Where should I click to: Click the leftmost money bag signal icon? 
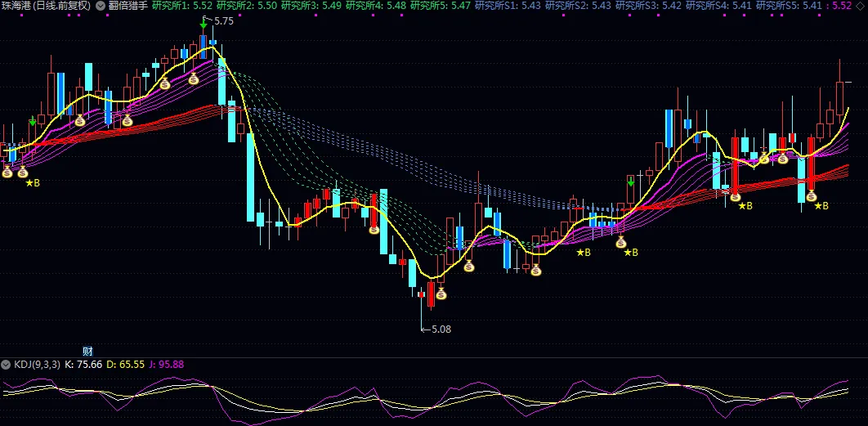(x=7, y=173)
